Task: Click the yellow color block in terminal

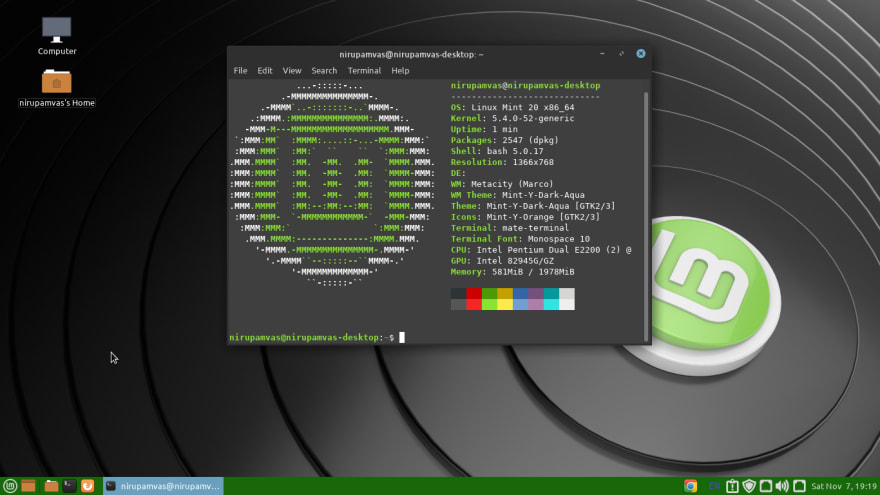Action: [x=505, y=304]
